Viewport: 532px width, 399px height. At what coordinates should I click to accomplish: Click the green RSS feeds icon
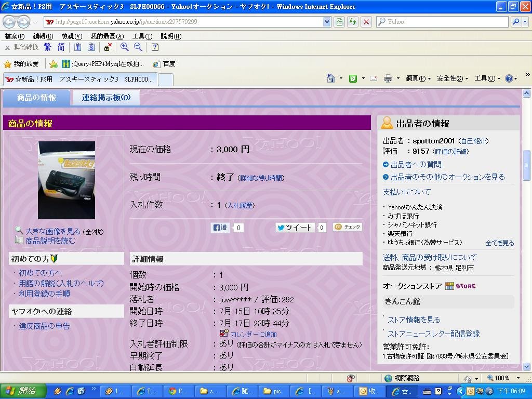click(x=353, y=79)
